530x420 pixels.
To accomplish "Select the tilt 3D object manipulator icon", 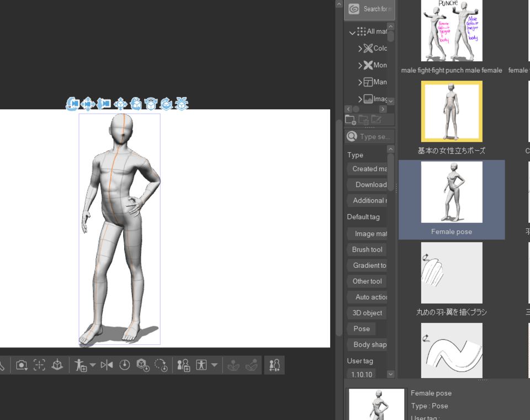I will [151, 104].
